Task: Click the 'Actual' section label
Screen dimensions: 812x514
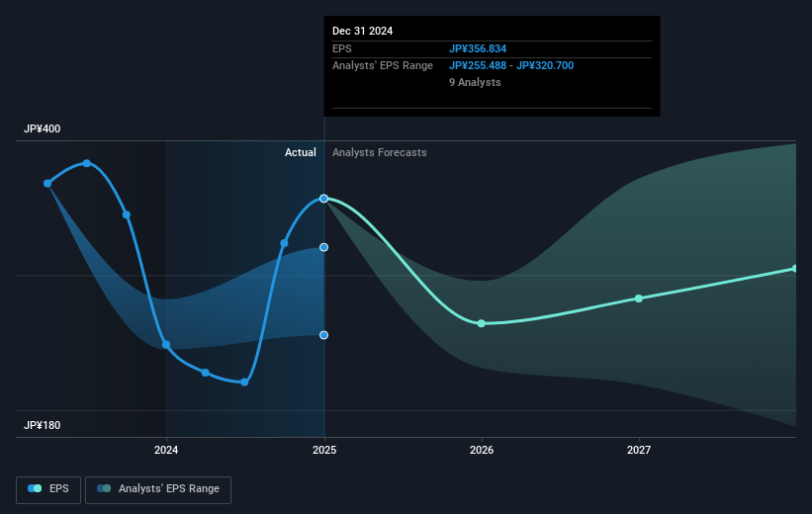Action: coord(301,152)
